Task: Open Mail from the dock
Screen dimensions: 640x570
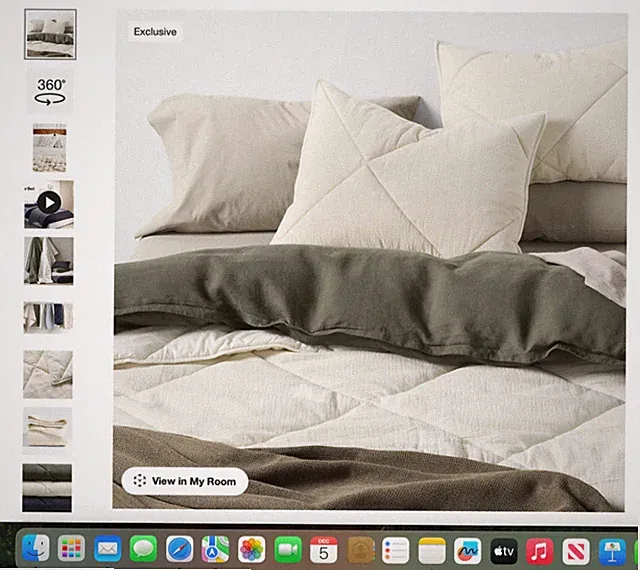Action: coord(107,549)
